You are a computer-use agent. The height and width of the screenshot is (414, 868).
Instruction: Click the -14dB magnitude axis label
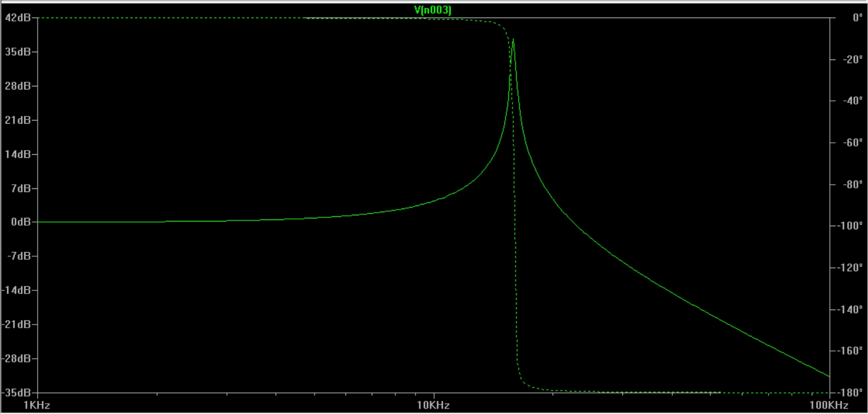click(x=16, y=290)
